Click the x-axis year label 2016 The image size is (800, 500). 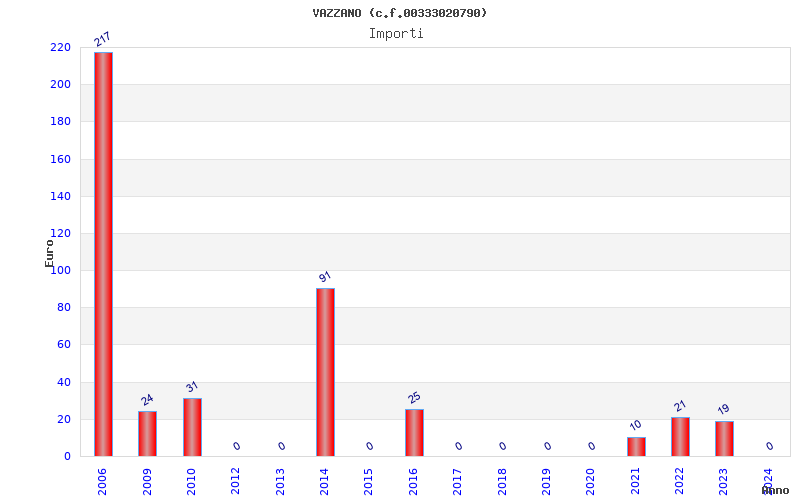413,482
